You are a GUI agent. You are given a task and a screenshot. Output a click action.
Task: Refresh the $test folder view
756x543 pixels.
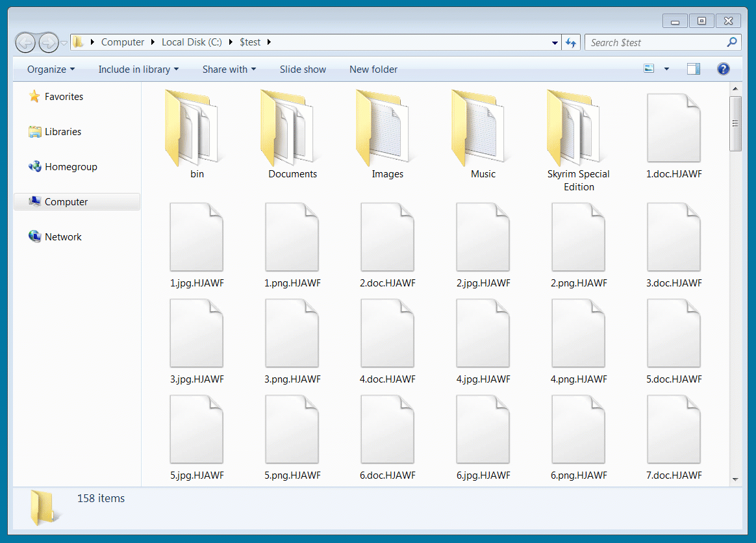572,42
